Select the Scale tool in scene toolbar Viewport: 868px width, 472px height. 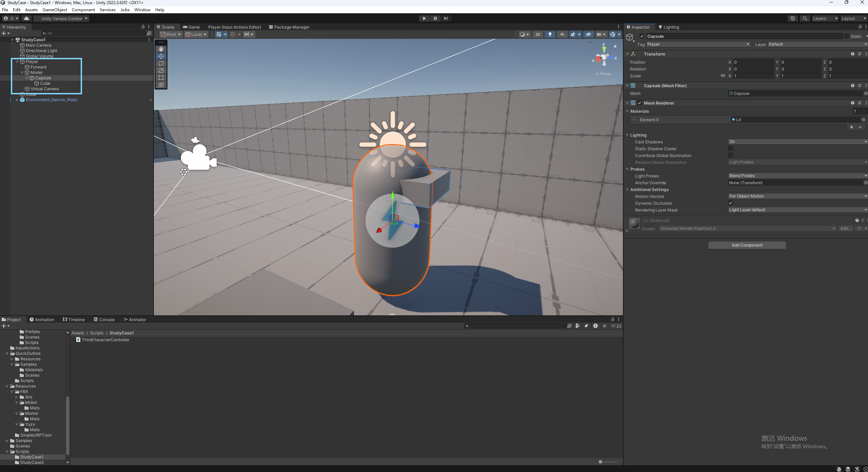click(161, 70)
